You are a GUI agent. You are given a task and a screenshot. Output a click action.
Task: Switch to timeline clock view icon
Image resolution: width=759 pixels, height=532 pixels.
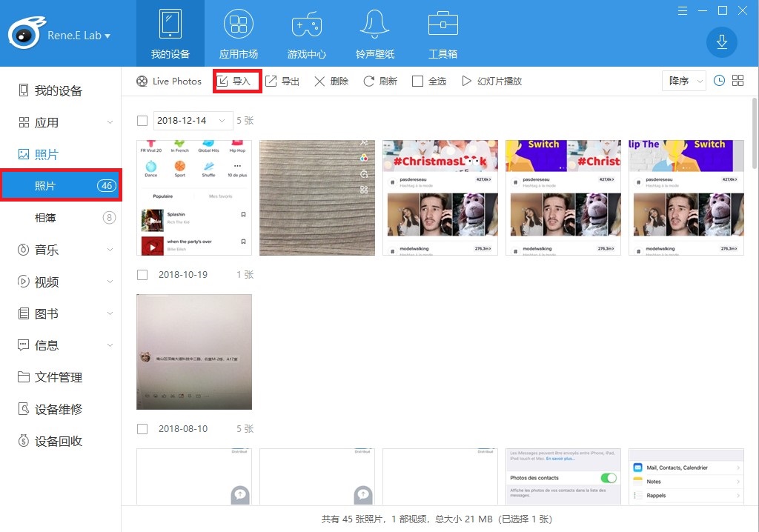719,81
